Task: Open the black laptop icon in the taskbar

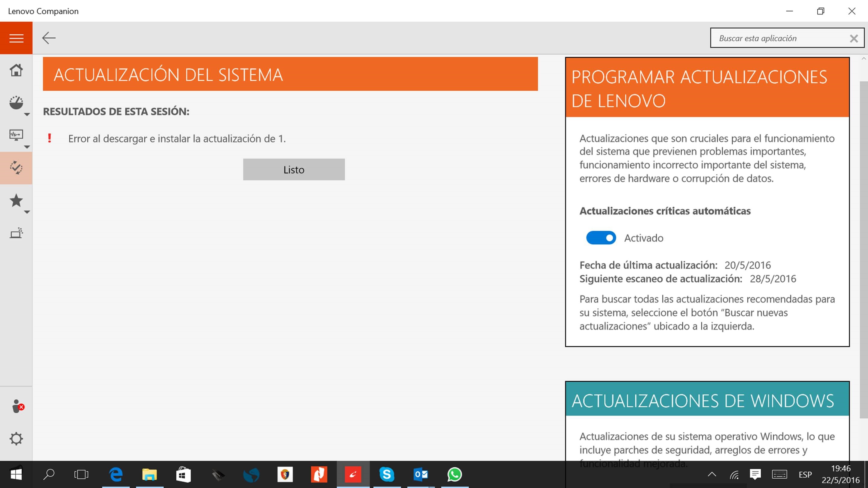Action: pyautogui.click(x=218, y=474)
